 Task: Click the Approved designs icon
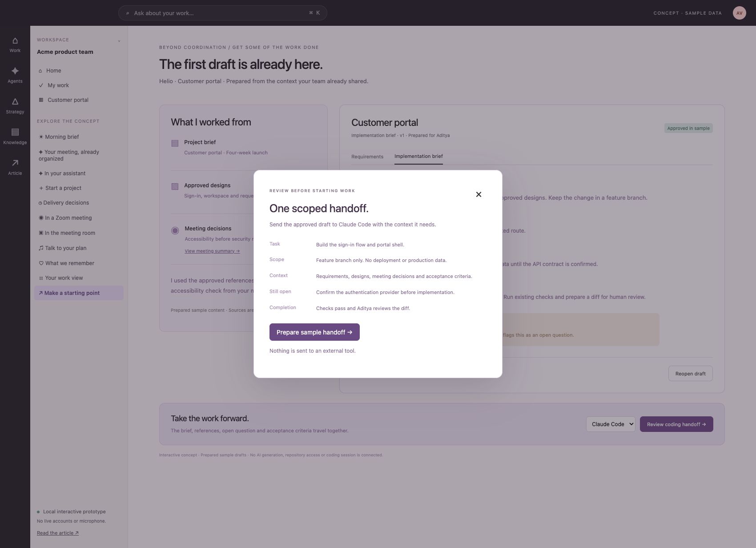(175, 186)
